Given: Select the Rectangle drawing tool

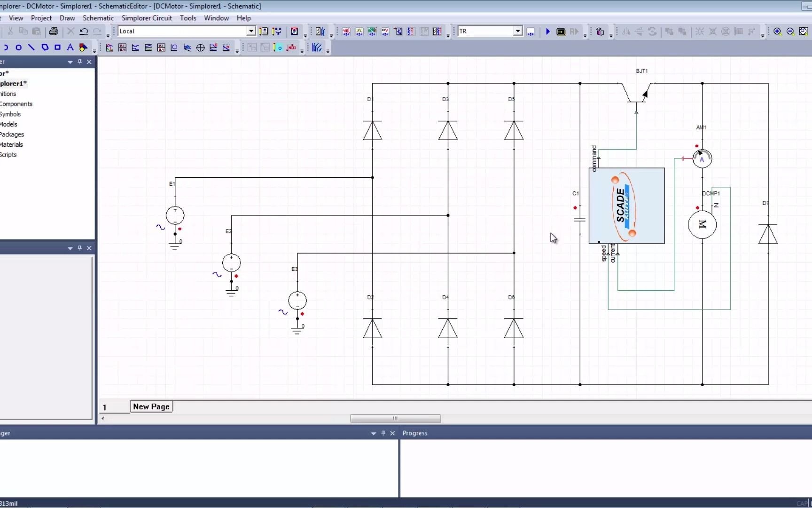Looking at the screenshot, I should (x=57, y=47).
